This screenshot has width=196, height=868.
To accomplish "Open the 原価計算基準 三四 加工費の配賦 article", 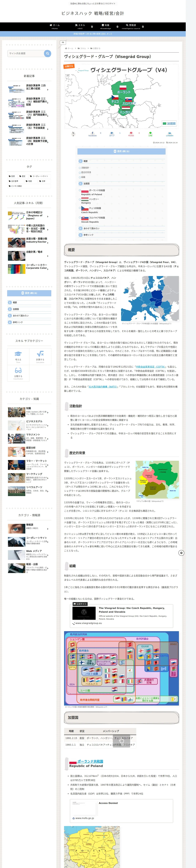I will pyautogui.click(x=29, y=89).
